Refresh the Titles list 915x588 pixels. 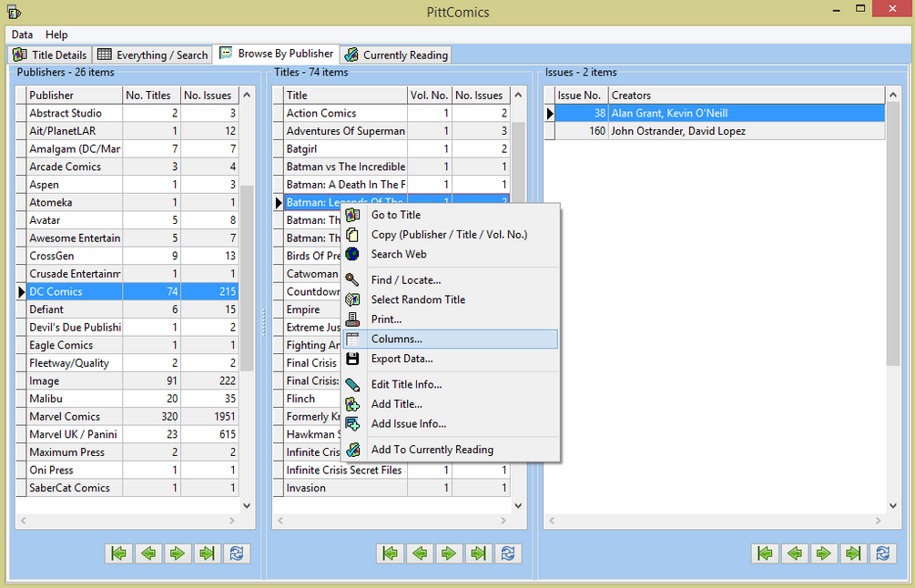point(508,553)
